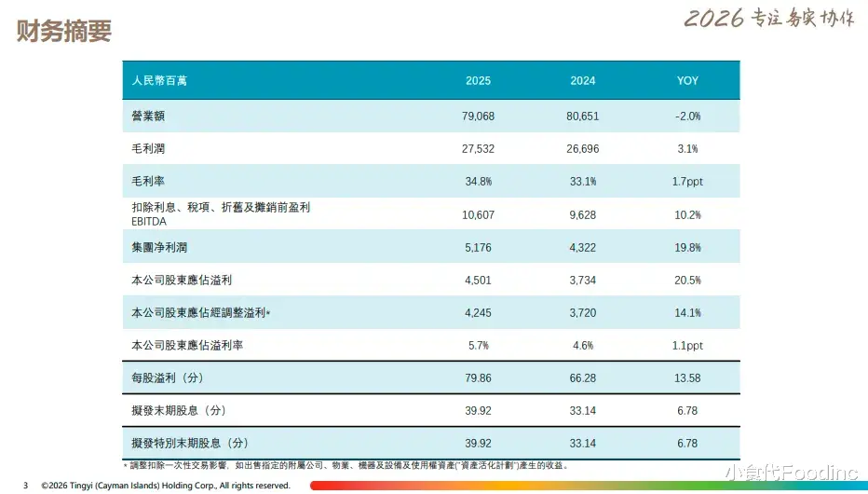Click 6.78 in 擬發末期股息 row
868x494 pixels.
[687, 411]
